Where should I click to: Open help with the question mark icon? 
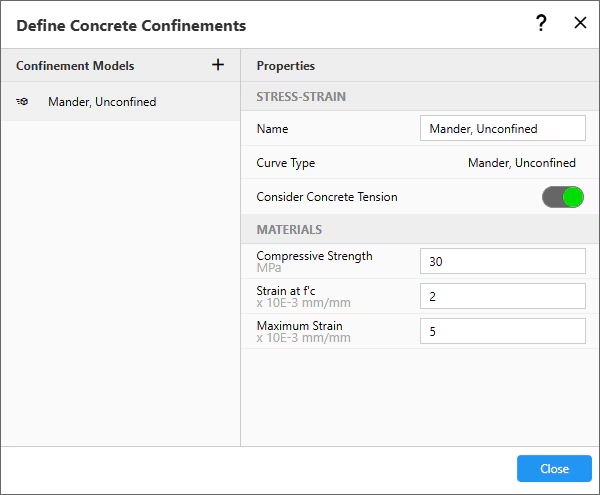(x=541, y=24)
